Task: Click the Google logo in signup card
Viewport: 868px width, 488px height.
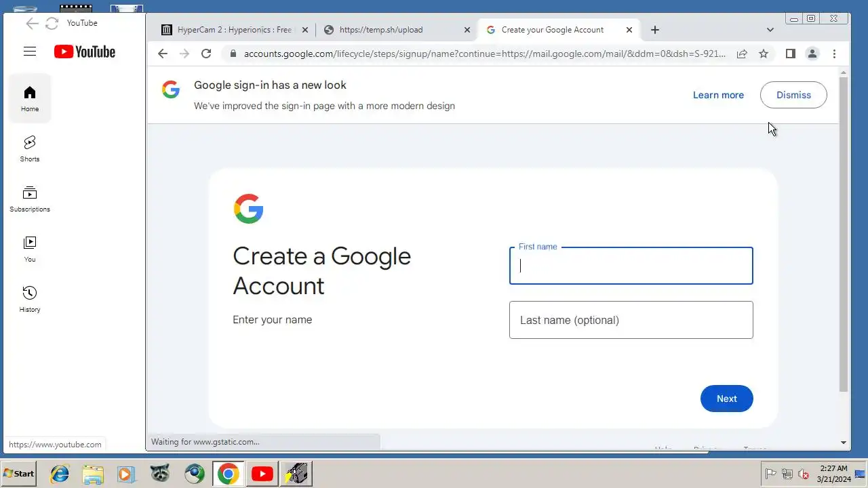Action: coord(248,209)
